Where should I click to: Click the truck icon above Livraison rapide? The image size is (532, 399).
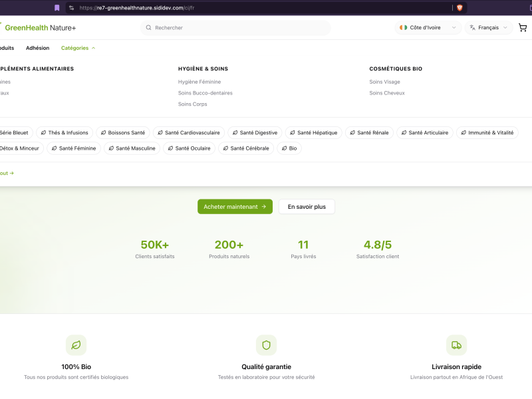tap(456, 345)
